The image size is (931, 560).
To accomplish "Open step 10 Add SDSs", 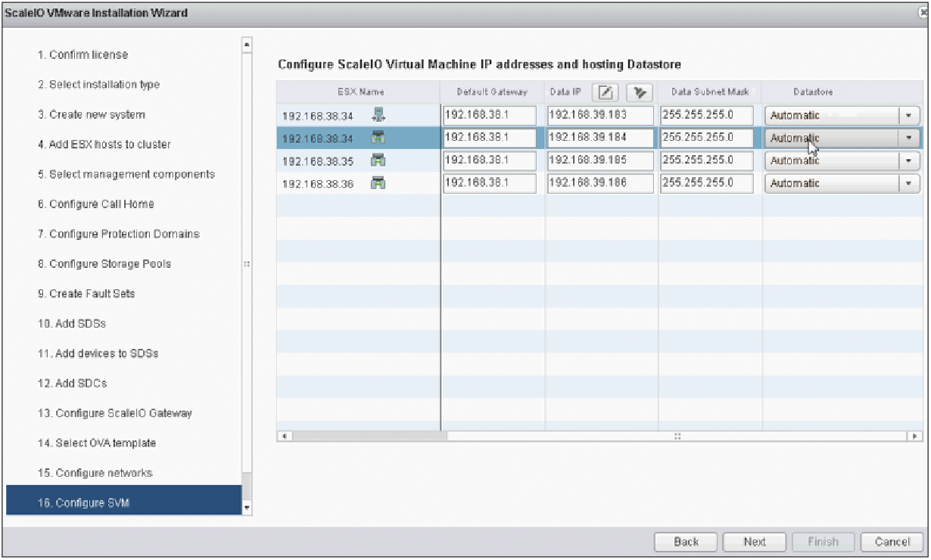I will [71, 324].
